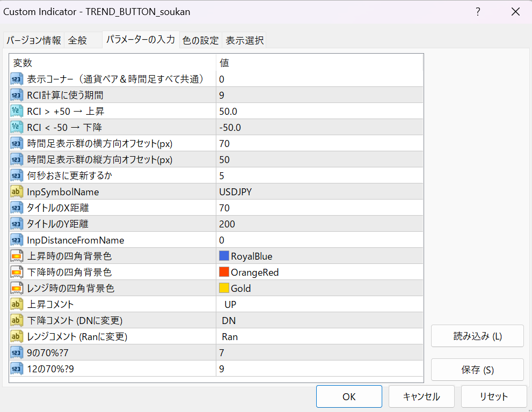The width and height of the screenshot is (532, 412).
Task: Click the OrangeRed color swatch
Action: (224, 272)
